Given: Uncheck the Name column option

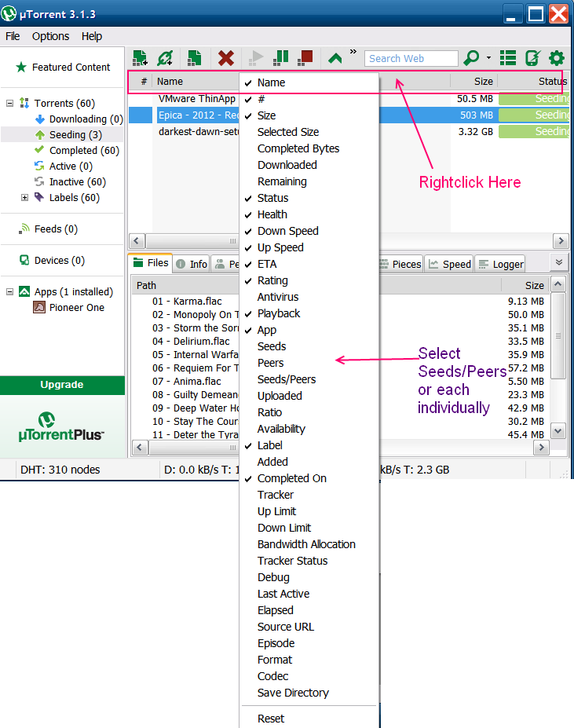Looking at the screenshot, I should pyautogui.click(x=309, y=82).
